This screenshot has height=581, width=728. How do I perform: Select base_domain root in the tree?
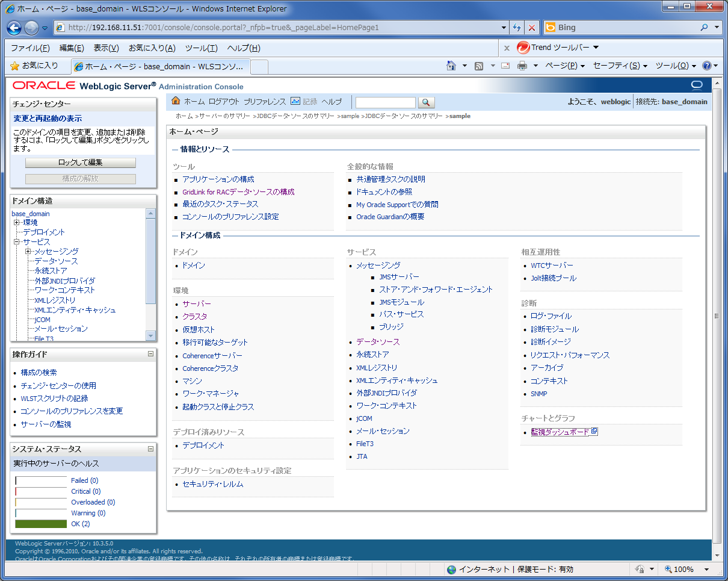[x=31, y=214]
